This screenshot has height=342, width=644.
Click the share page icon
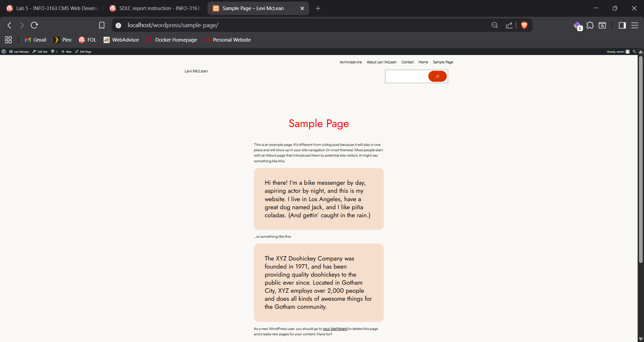(509, 25)
